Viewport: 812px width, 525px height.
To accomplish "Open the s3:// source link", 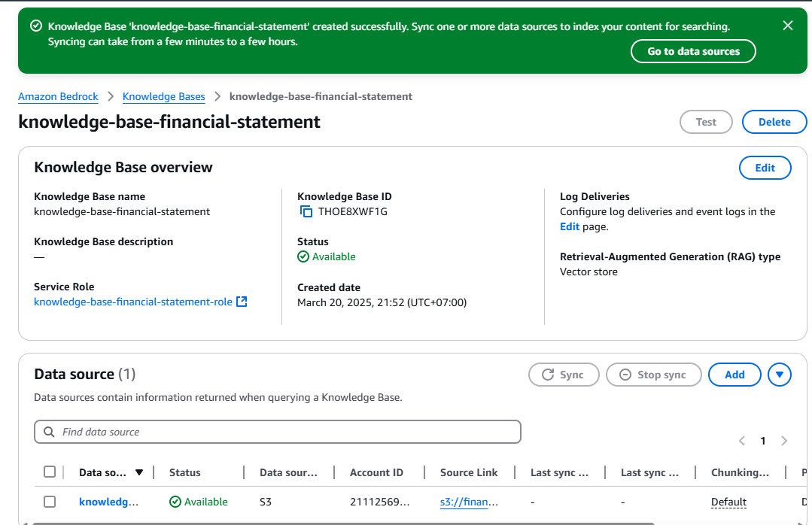I will pos(469,502).
